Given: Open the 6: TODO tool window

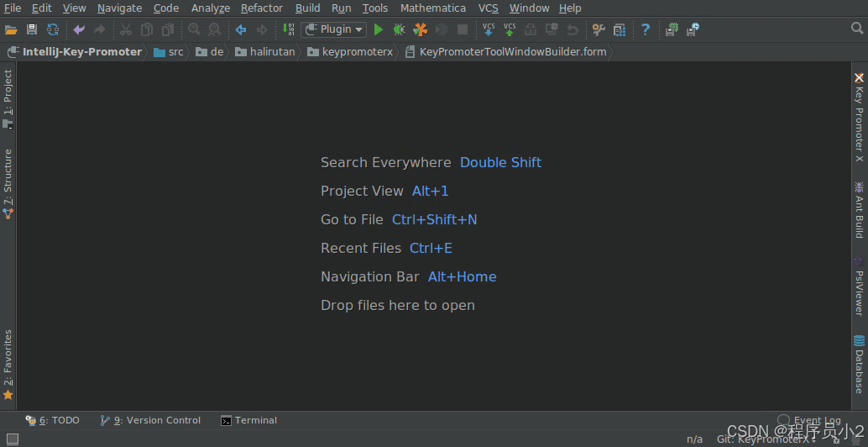Looking at the screenshot, I should [53, 420].
